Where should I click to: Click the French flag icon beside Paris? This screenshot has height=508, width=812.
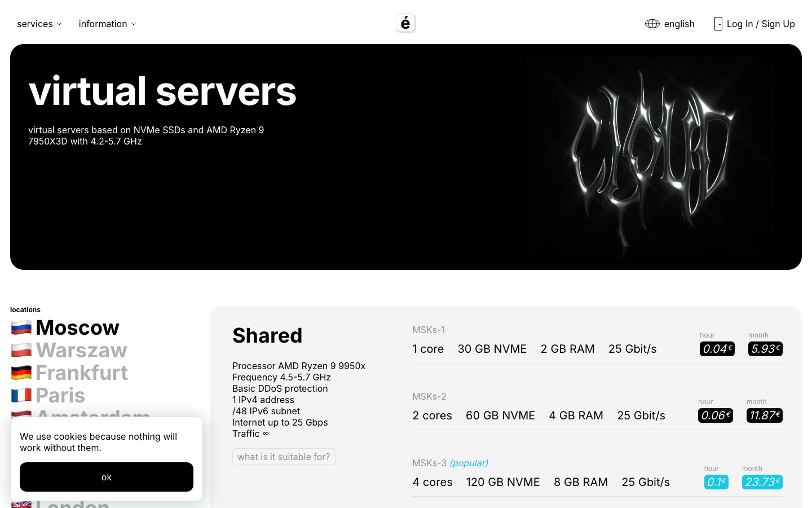point(21,395)
